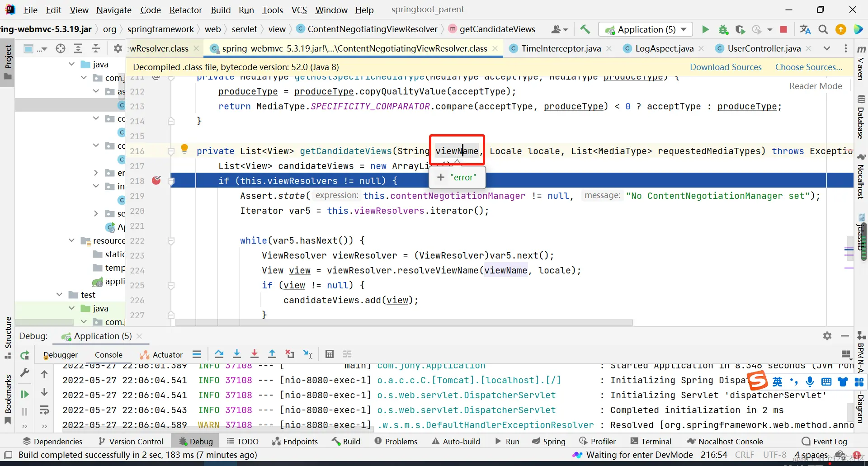Step over using the debug toolbar

point(219,354)
